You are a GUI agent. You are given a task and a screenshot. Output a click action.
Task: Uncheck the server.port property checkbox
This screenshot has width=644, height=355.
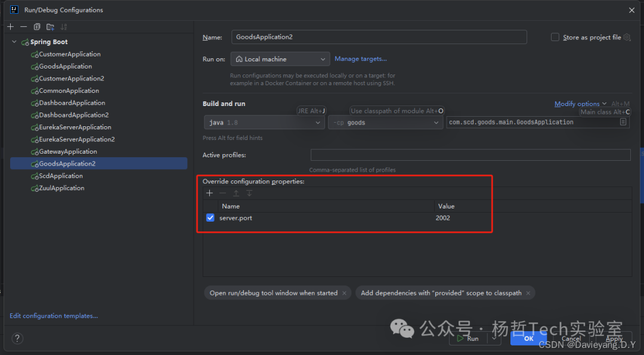point(210,218)
